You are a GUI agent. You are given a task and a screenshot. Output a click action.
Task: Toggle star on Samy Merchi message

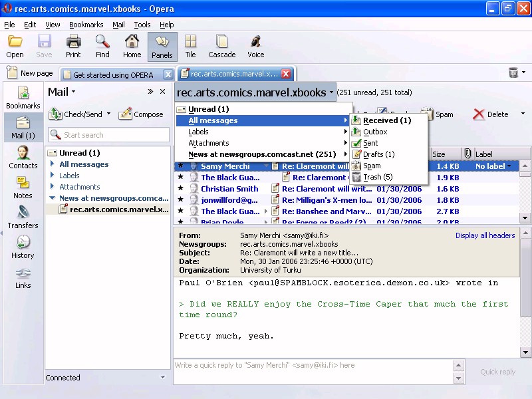(x=180, y=166)
